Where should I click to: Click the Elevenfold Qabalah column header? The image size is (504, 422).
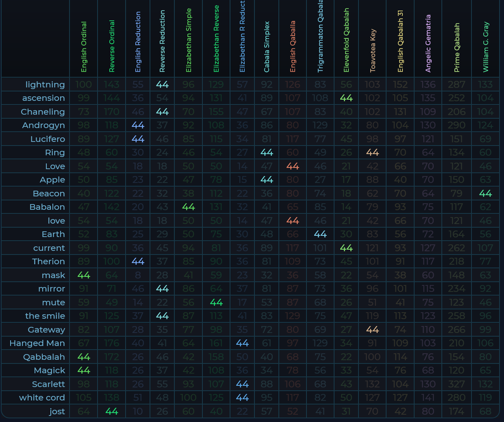point(346,40)
